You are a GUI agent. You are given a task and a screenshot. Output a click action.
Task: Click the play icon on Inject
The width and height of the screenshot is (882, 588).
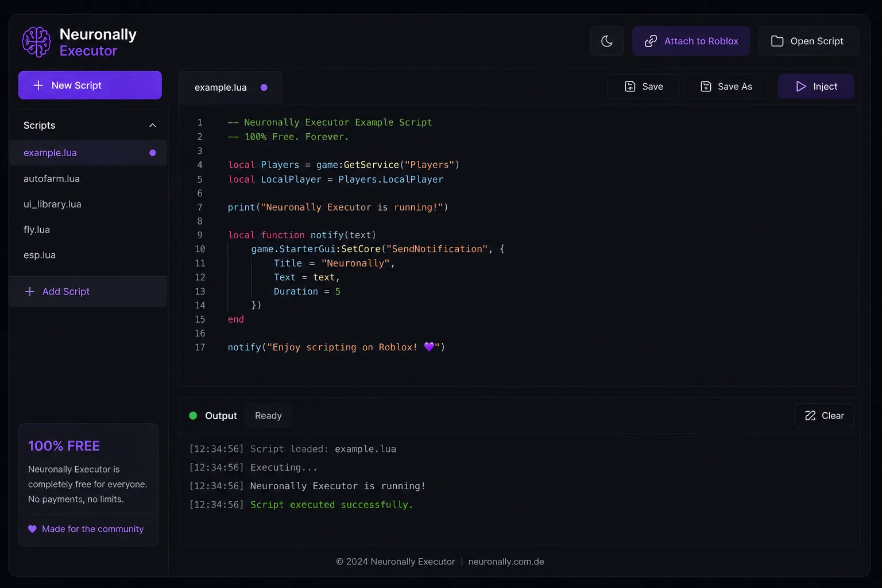801,86
